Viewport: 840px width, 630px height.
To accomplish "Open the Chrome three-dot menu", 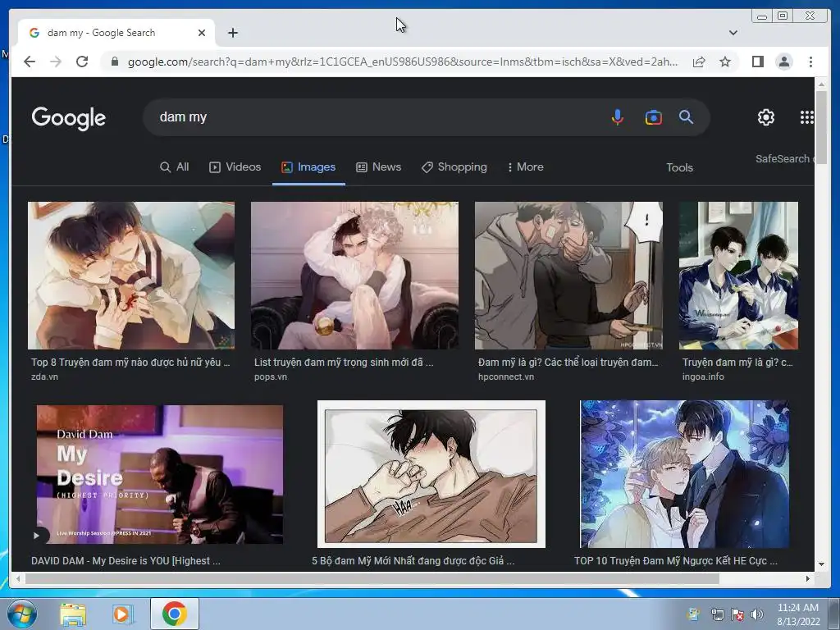I will 810,62.
